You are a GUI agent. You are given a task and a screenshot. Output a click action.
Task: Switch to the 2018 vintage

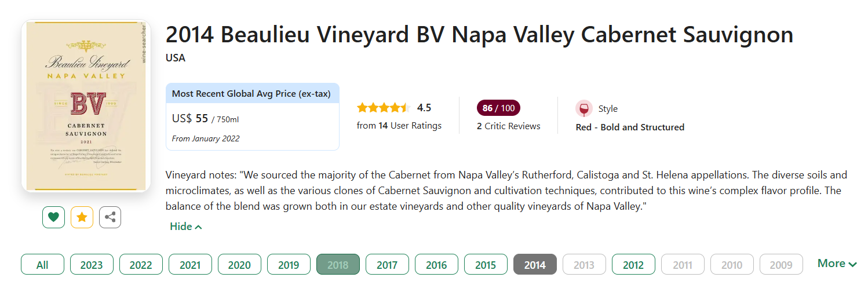(x=338, y=265)
